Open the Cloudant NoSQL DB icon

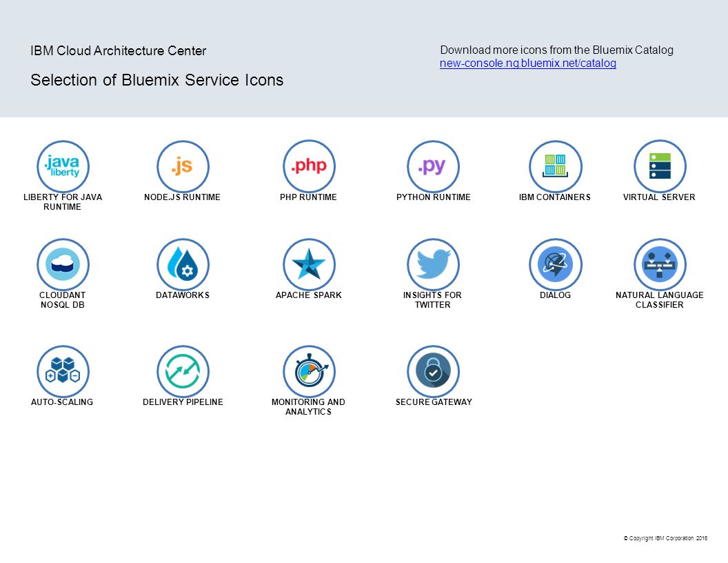point(63,264)
